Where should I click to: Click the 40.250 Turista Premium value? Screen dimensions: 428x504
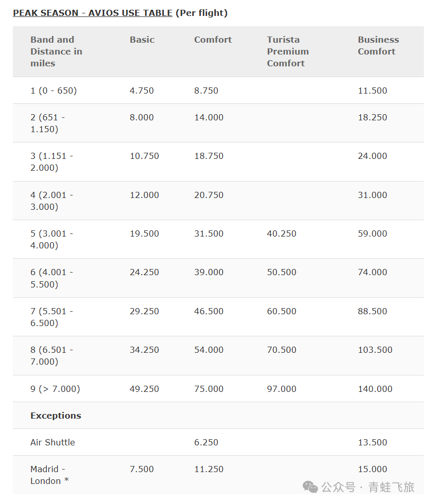tap(282, 233)
